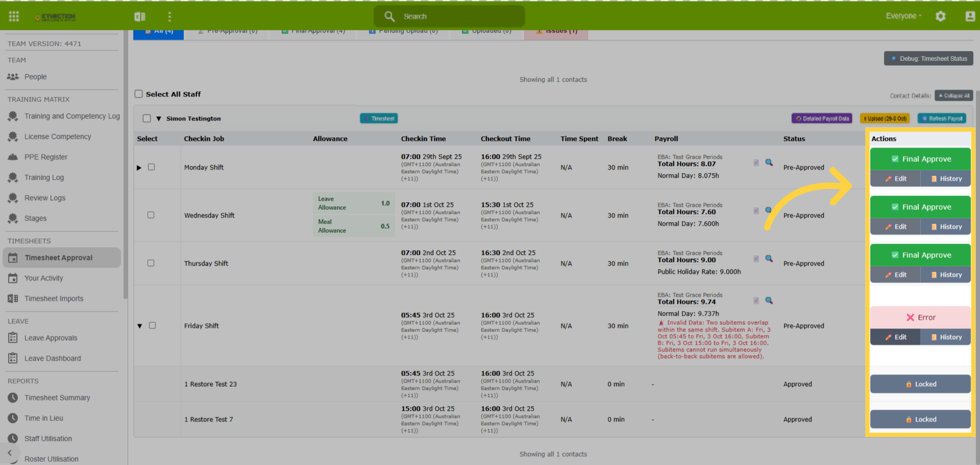
Task: Open Timesheet Approval in the sidebar
Action: [x=62, y=258]
